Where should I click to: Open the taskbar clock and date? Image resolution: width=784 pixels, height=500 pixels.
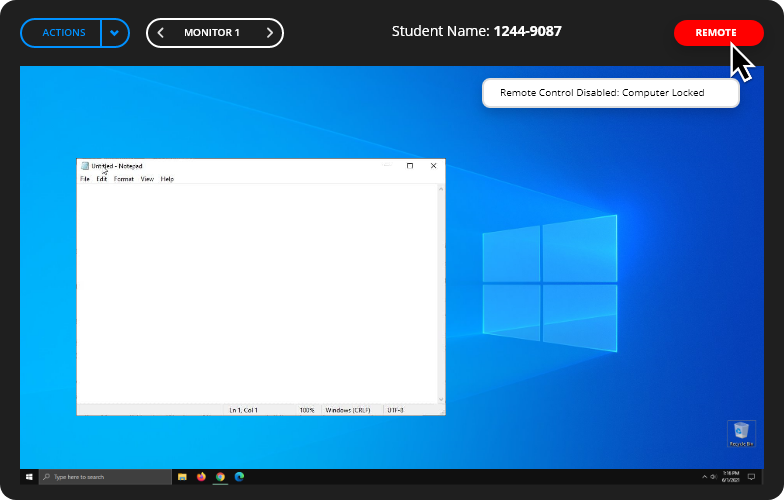pyautogui.click(x=730, y=477)
